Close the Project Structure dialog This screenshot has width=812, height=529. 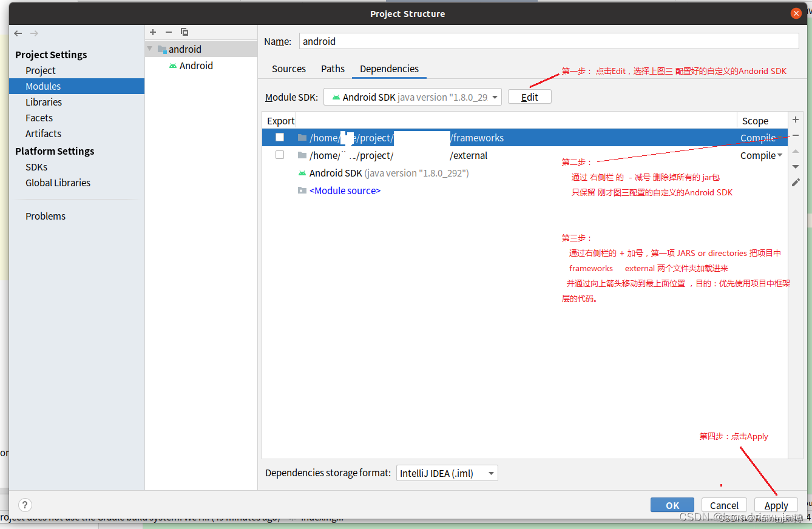[796, 13]
